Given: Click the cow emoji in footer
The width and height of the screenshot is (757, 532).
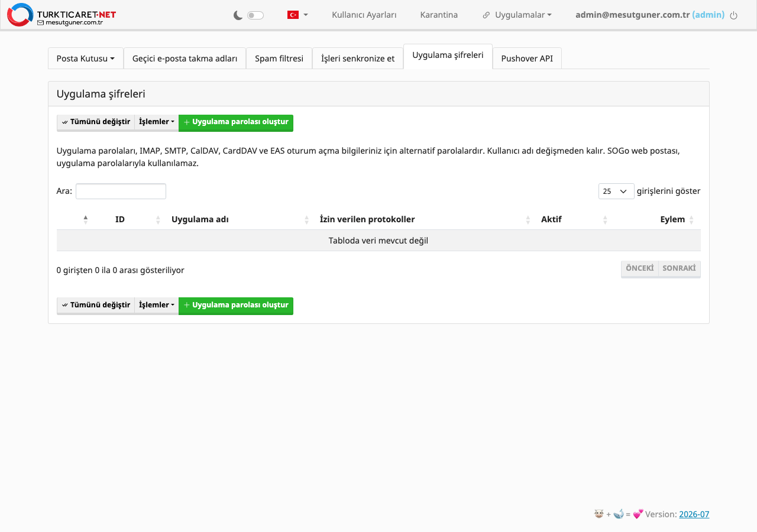Looking at the screenshot, I should pyautogui.click(x=599, y=514).
